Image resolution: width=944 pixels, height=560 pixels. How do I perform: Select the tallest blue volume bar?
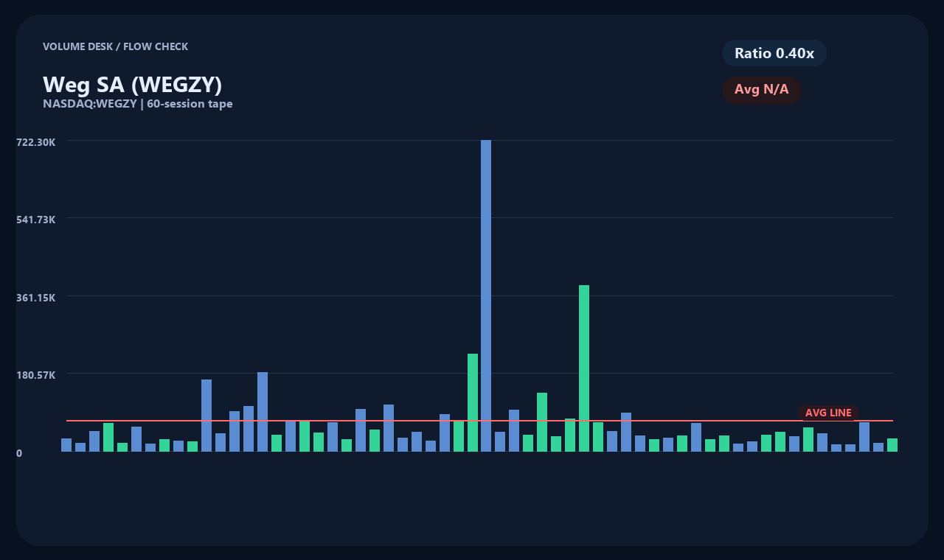tap(486, 295)
